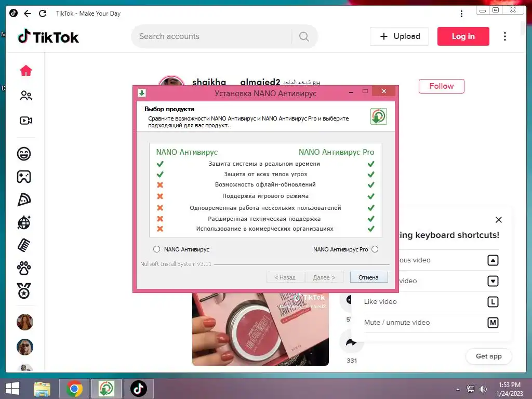Open first suggested account avatar in sidebar
Screen dimensions: 532x399
pos(25,322)
